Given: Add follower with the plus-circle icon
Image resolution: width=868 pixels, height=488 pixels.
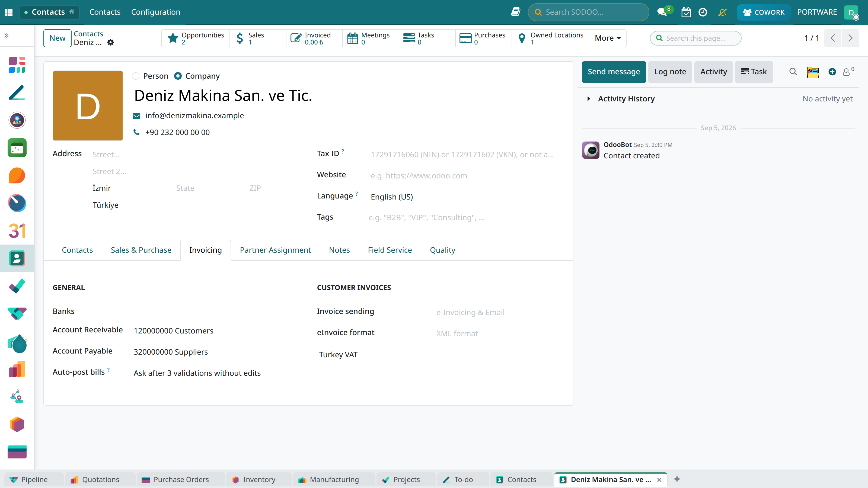Looking at the screenshot, I should [x=832, y=72].
